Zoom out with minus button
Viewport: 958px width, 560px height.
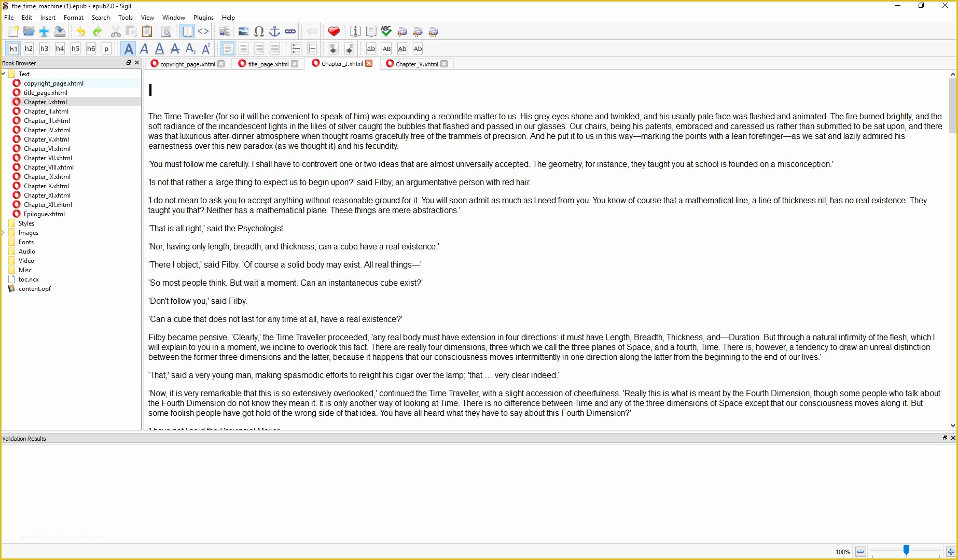click(x=860, y=552)
